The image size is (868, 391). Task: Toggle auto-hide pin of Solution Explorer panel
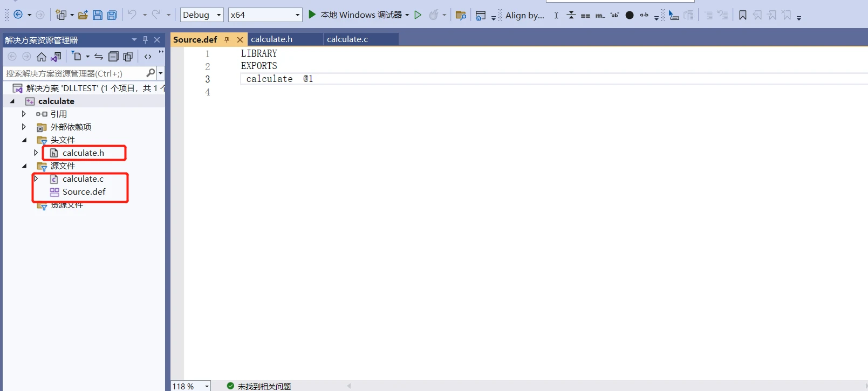coord(145,40)
